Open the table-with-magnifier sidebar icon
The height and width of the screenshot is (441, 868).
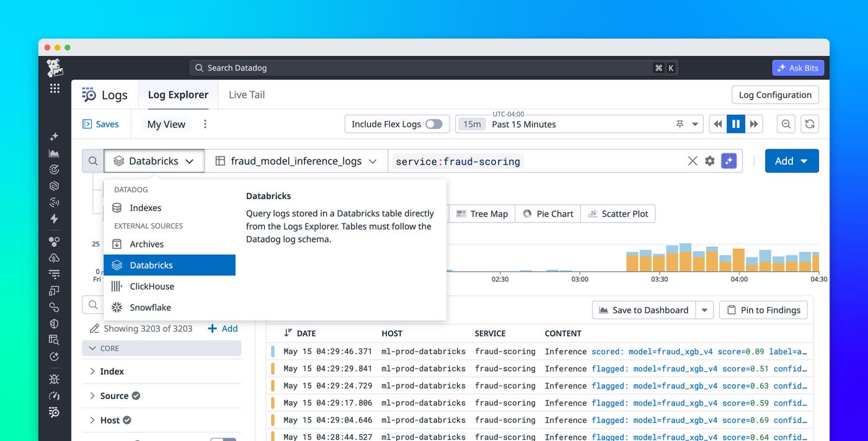55,340
